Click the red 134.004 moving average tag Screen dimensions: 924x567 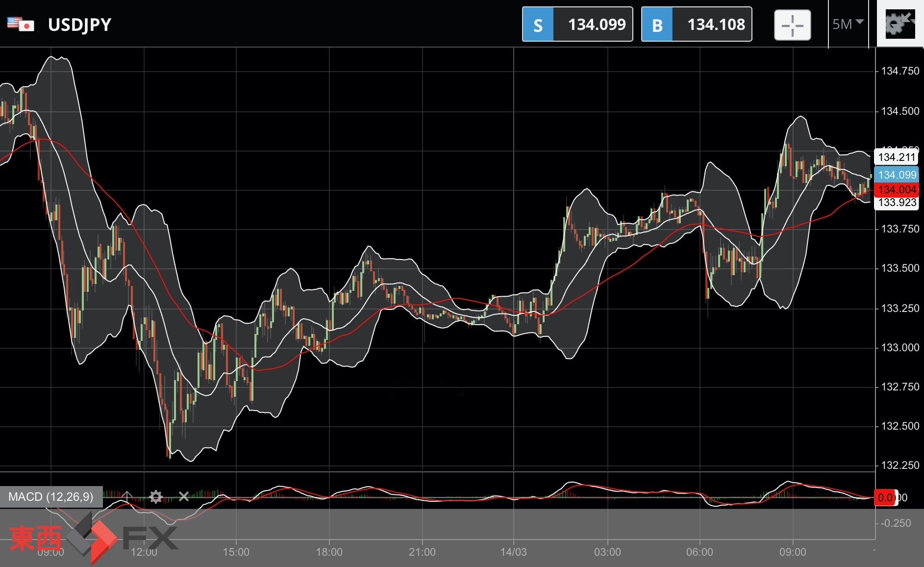(897, 189)
